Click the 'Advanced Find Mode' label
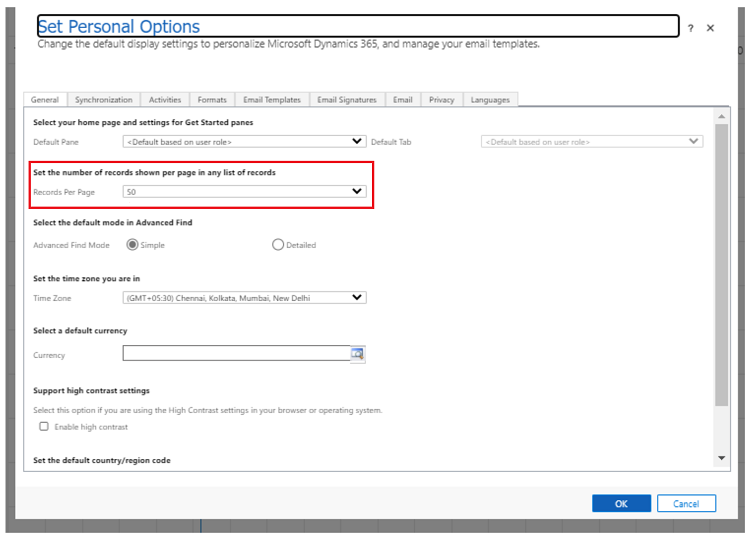The height and width of the screenshot is (538, 750). click(71, 245)
